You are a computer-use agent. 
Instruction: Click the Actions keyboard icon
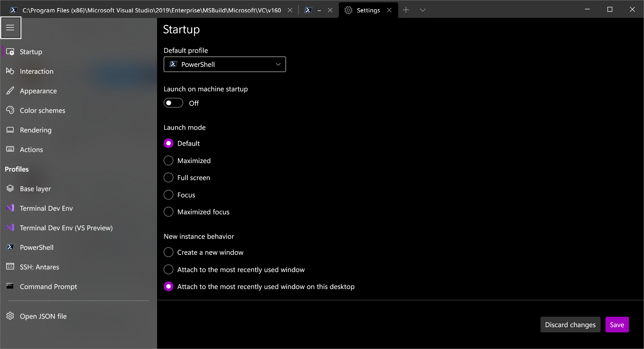10,149
